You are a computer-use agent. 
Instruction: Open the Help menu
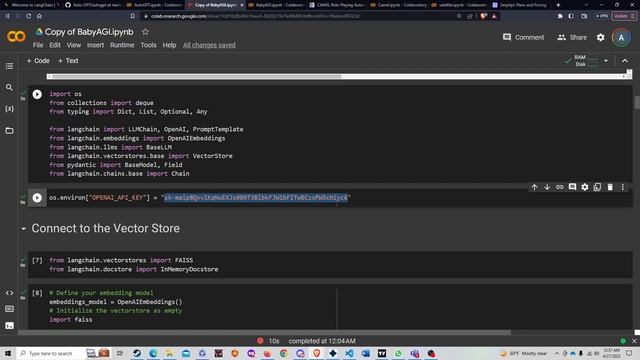click(x=169, y=45)
